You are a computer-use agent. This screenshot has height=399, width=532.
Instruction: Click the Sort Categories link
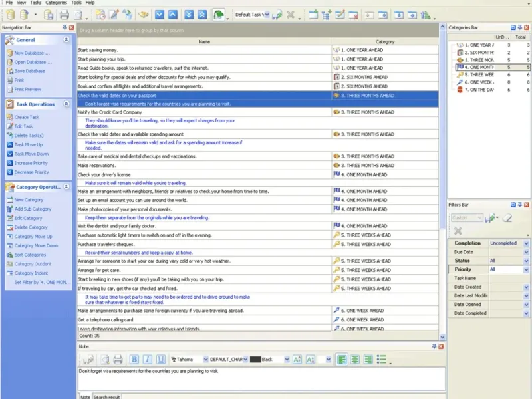(30, 255)
